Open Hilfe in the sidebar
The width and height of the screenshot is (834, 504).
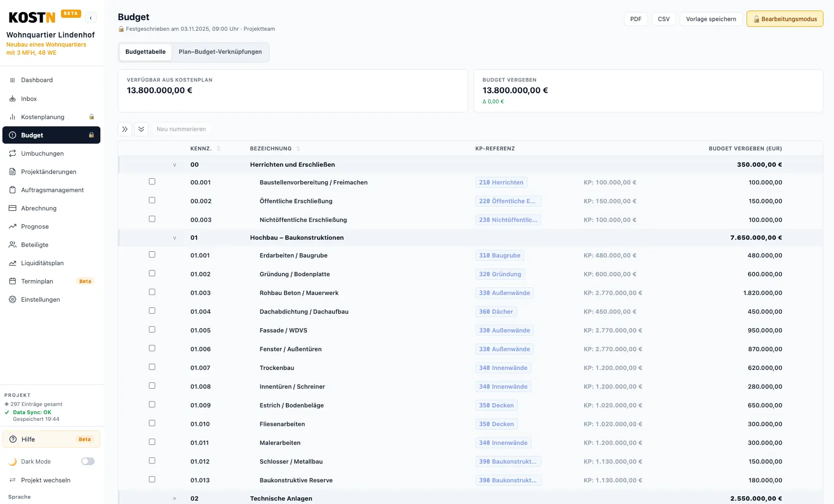point(51,440)
